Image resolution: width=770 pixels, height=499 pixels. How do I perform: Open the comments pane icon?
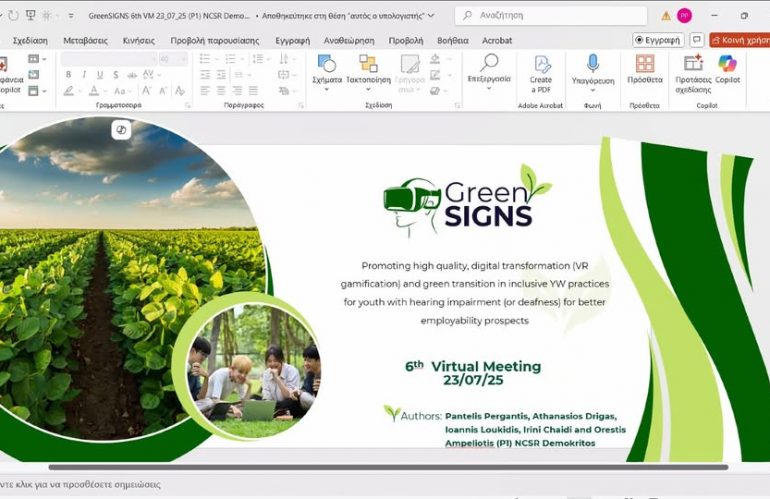tap(697, 40)
